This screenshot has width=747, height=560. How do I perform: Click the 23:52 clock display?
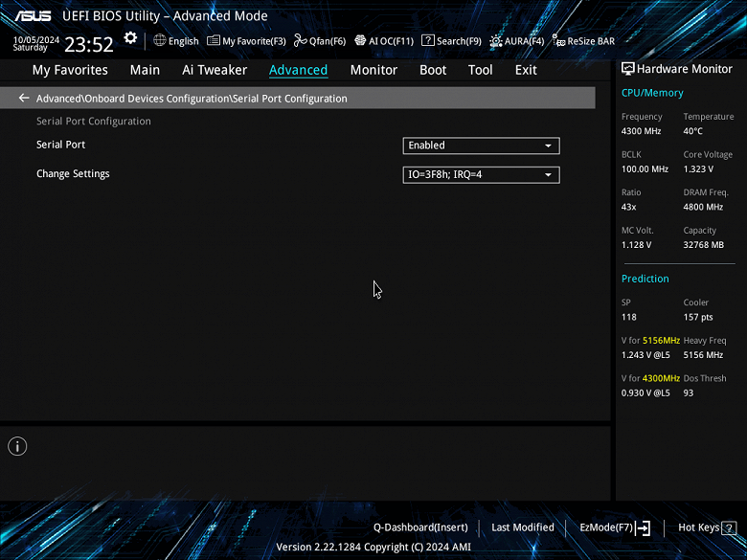pyautogui.click(x=89, y=45)
